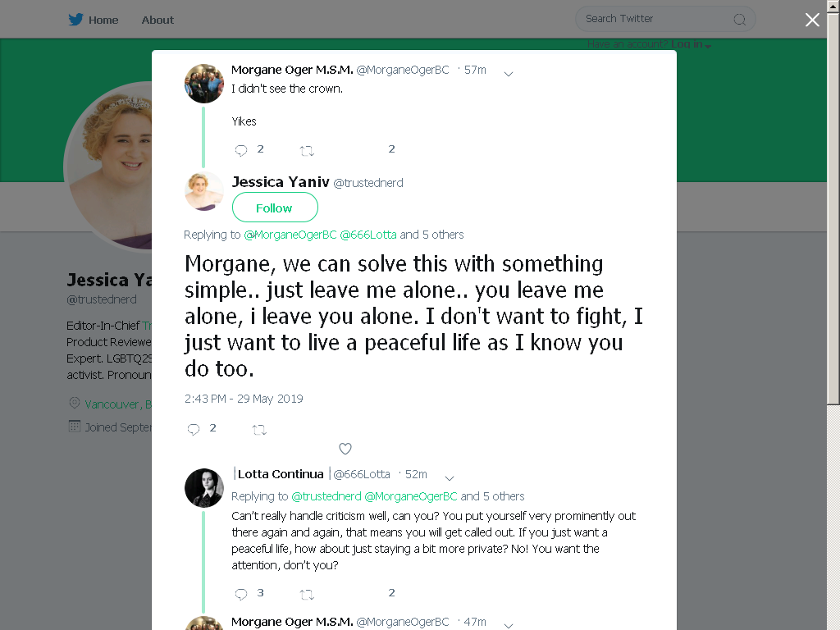Retweet Jessica Yaniv's main tweet
Viewport: 840px width, 630px height.
[x=259, y=430]
